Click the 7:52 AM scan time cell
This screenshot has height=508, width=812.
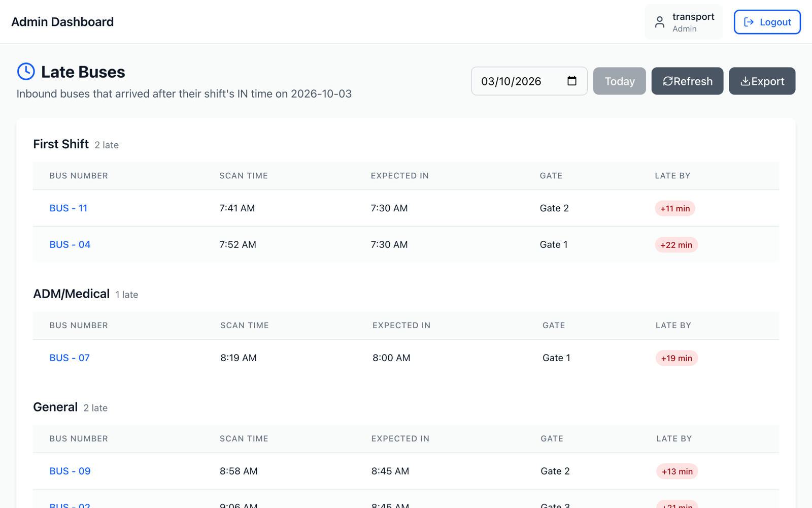click(238, 245)
